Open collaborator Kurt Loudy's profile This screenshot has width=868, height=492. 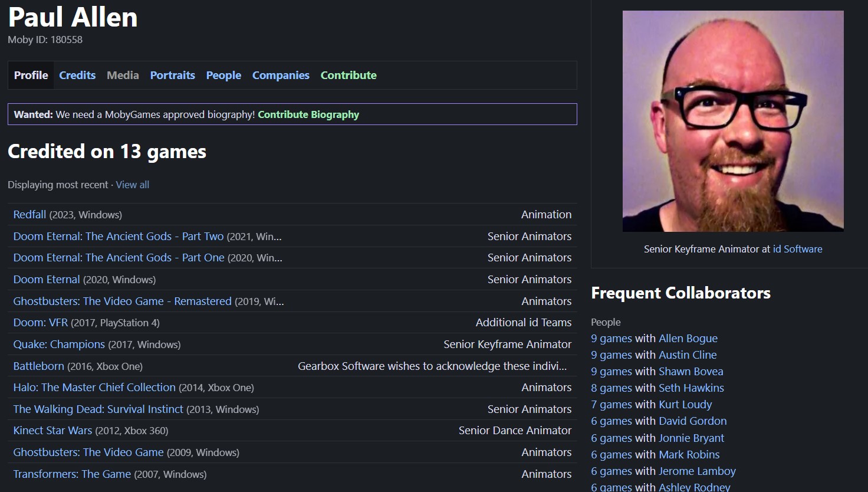(x=685, y=405)
